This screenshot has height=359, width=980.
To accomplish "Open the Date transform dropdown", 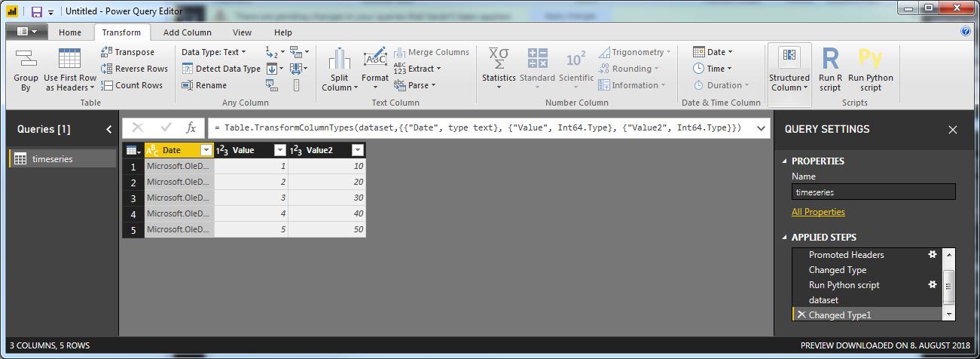I will [713, 52].
